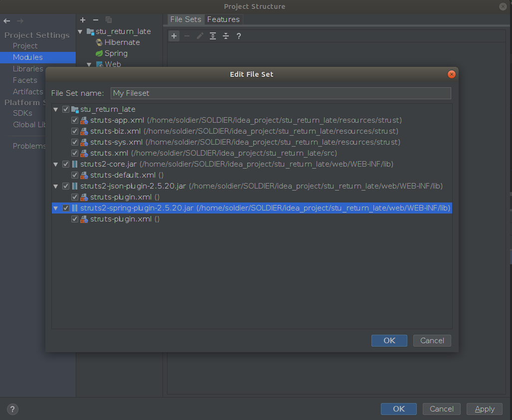Toggle struts-plugin.xml checkbox under json plugin jar
512x420 pixels.
(75, 197)
